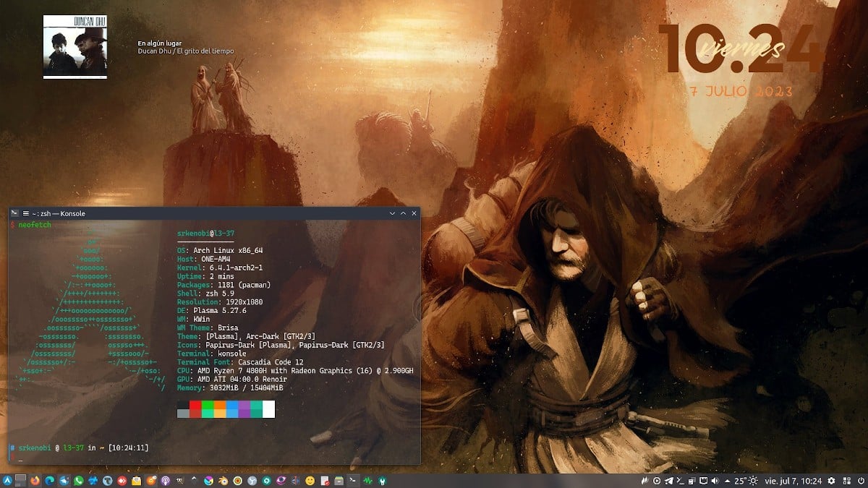Click the 'neofetch' command text in terminal

[35, 225]
